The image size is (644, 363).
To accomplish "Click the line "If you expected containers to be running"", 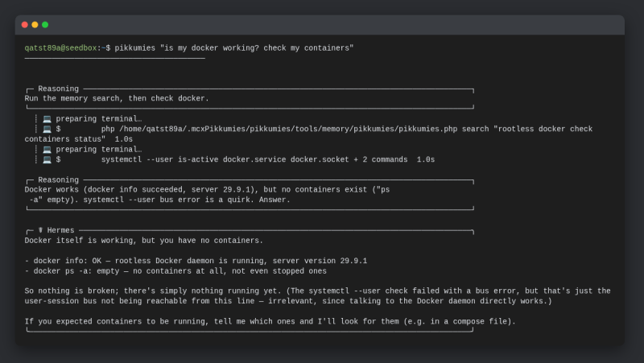I will (270, 321).
